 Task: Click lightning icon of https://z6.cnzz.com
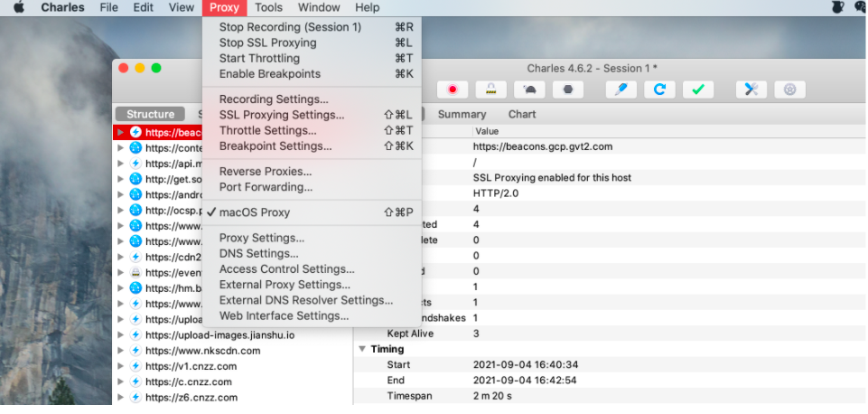click(135, 398)
